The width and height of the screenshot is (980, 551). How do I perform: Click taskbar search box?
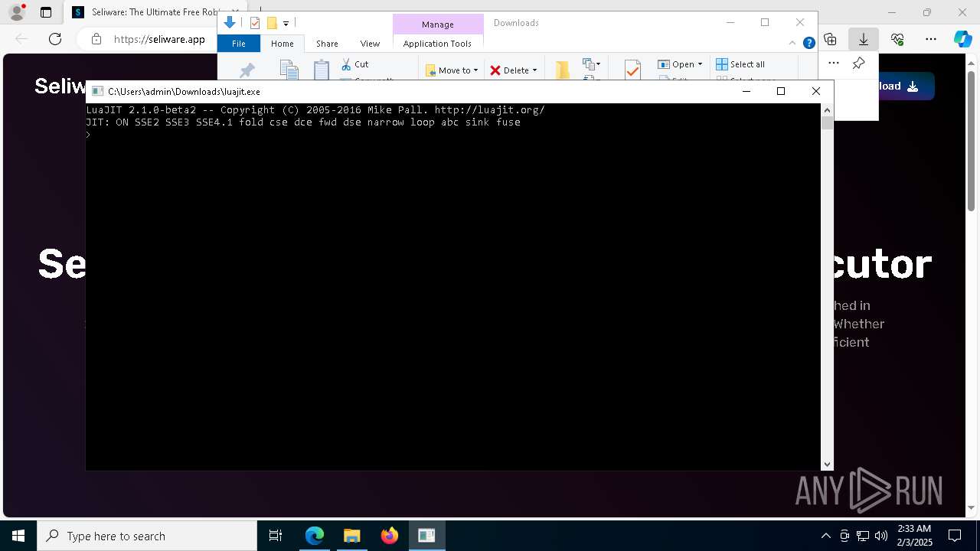click(147, 536)
